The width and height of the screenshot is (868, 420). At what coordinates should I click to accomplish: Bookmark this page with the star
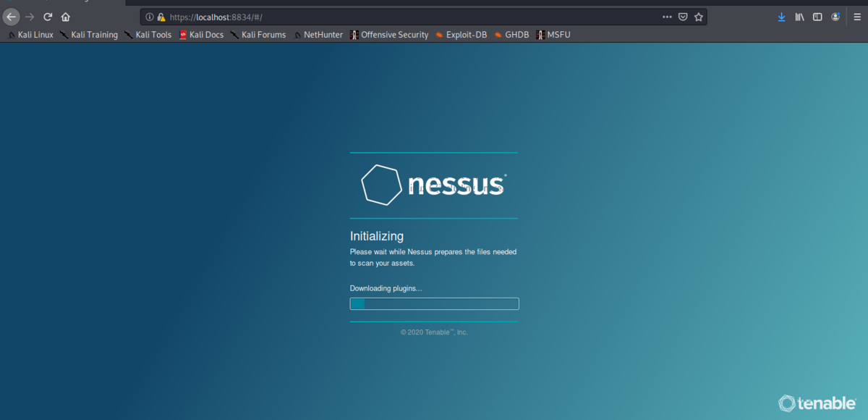pos(699,17)
